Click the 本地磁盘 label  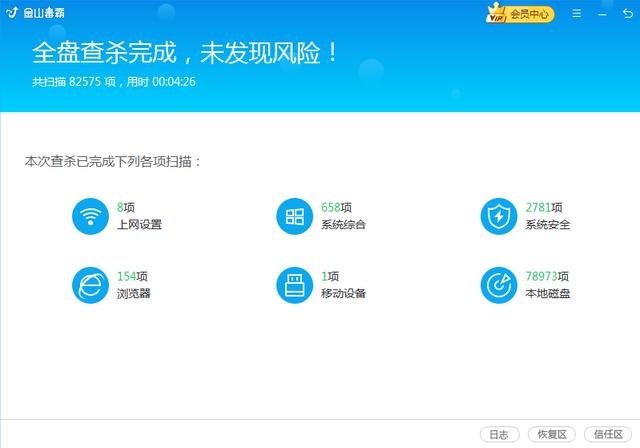coord(548,293)
